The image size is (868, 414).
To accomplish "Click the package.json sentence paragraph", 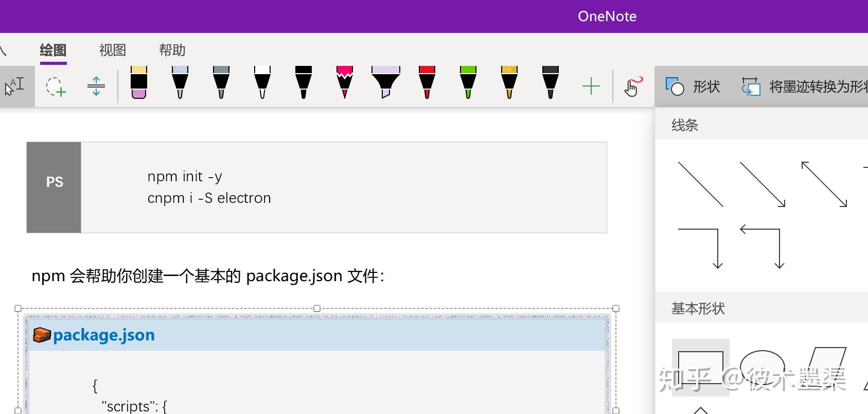I will click(x=208, y=276).
